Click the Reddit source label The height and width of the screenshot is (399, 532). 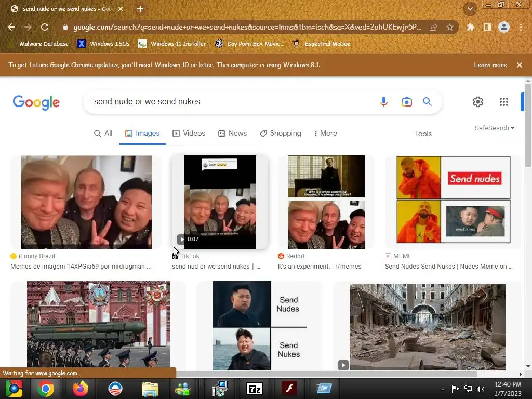pyautogui.click(x=291, y=256)
